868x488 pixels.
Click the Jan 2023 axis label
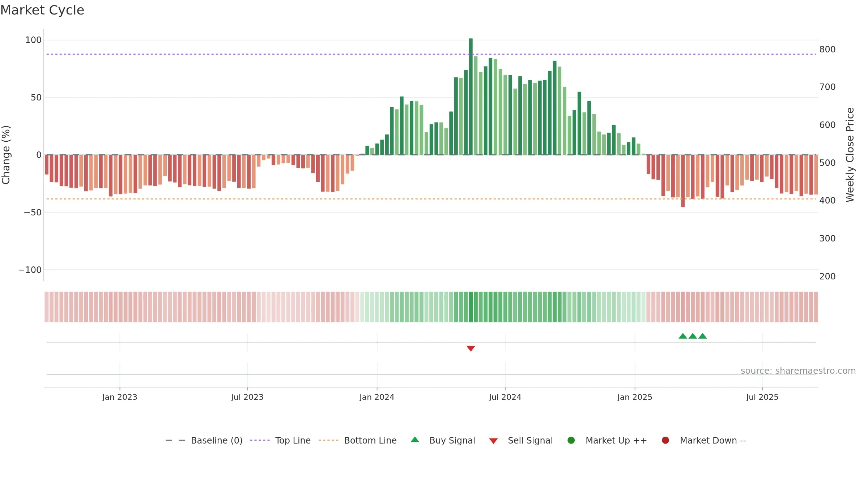120,397
